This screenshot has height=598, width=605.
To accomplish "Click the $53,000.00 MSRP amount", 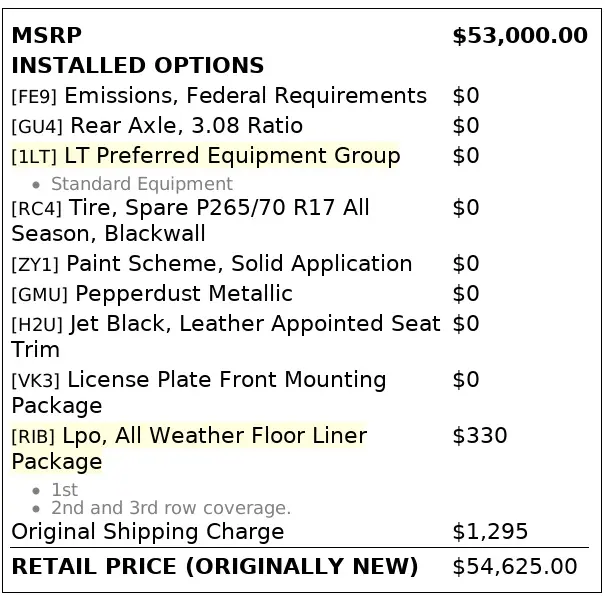I will point(520,36).
